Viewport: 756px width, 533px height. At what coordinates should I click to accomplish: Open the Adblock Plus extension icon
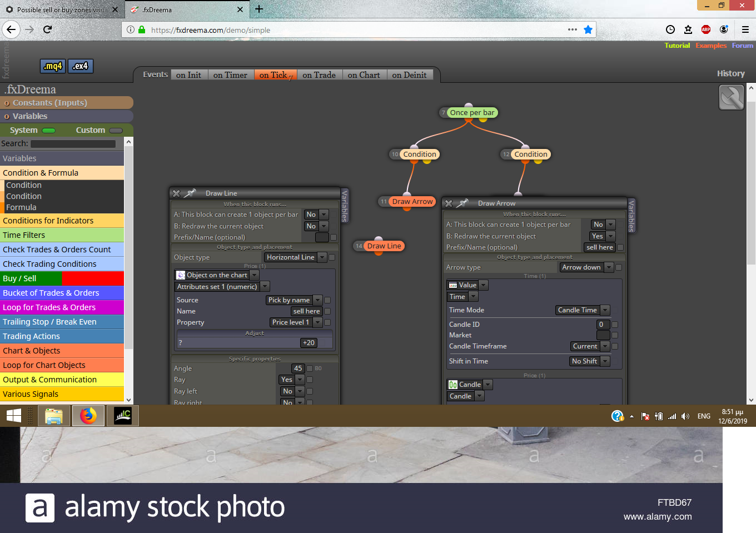pyautogui.click(x=706, y=29)
